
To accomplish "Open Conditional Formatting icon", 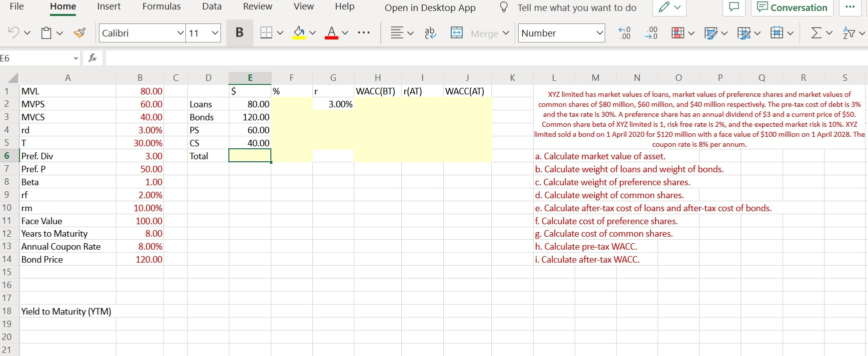I will pyautogui.click(x=678, y=33).
